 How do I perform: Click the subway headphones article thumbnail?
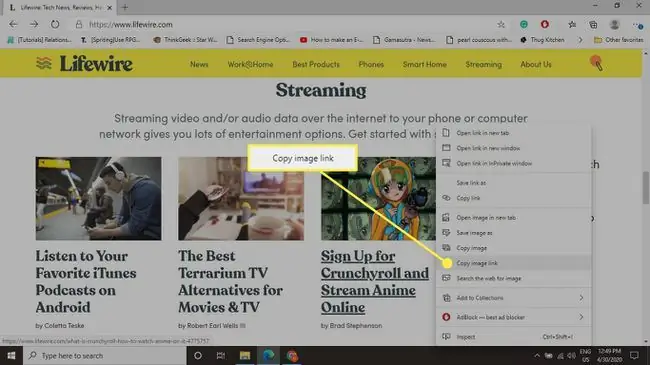[98, 199]
